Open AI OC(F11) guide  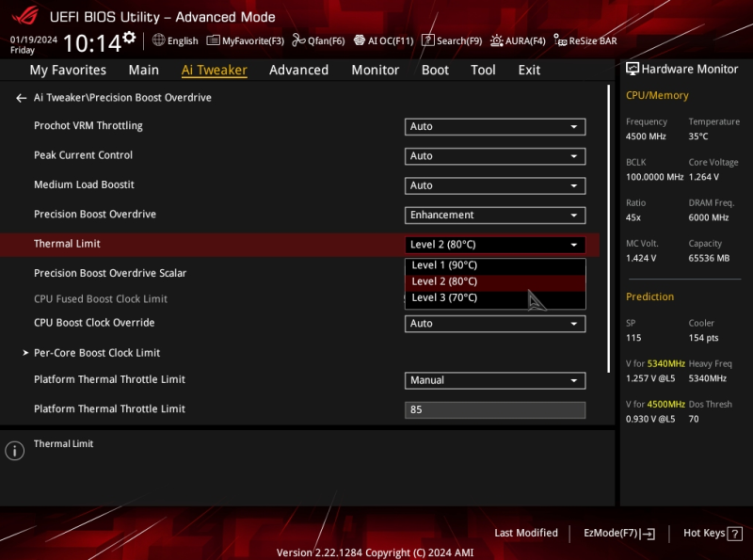coord(383,40)
